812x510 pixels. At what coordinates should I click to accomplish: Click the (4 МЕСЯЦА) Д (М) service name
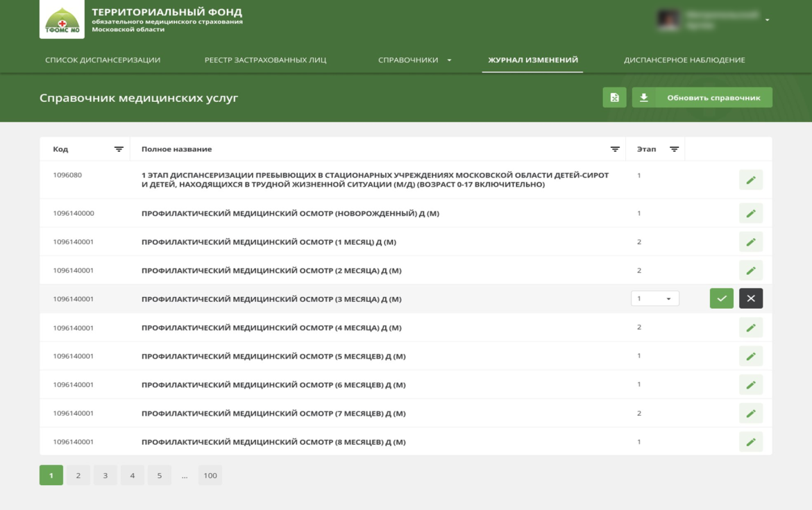(271, 328)
